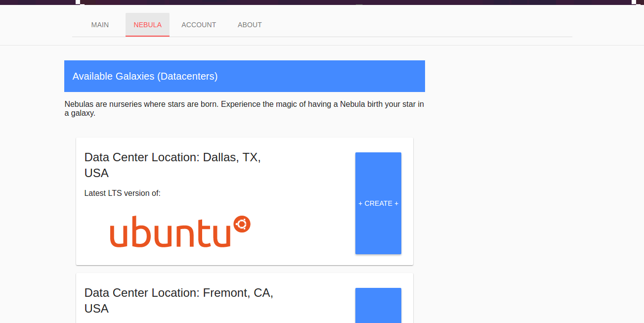The height and width of the screenshot is (323, 644).
Task: Click the Fremont, CA data center title
Action: 179,301
